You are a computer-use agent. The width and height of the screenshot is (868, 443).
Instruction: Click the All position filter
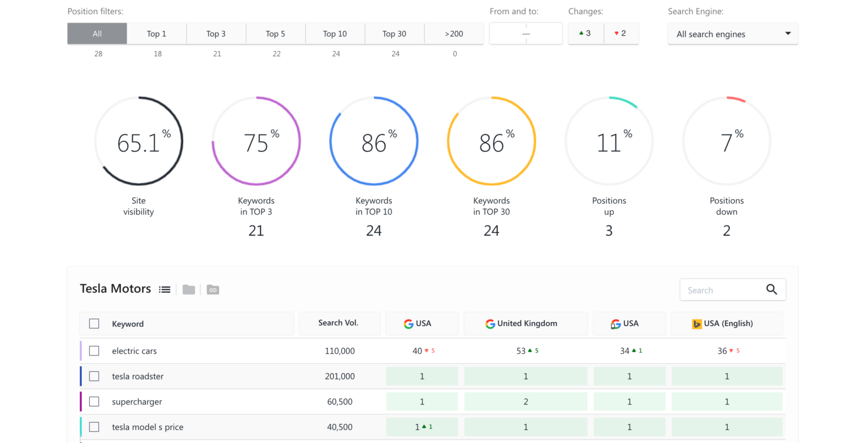[x=97, y=33]
